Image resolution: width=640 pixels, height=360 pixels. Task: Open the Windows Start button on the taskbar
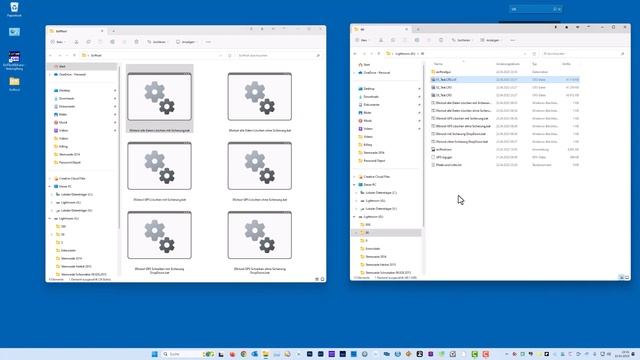point(155,354)
